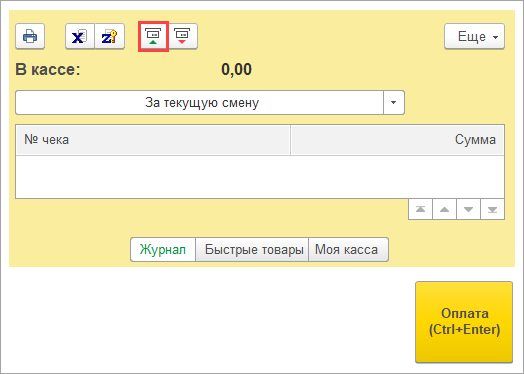
Task: Click the 0,00 cash balance value
Action: [x=237, y=70]
